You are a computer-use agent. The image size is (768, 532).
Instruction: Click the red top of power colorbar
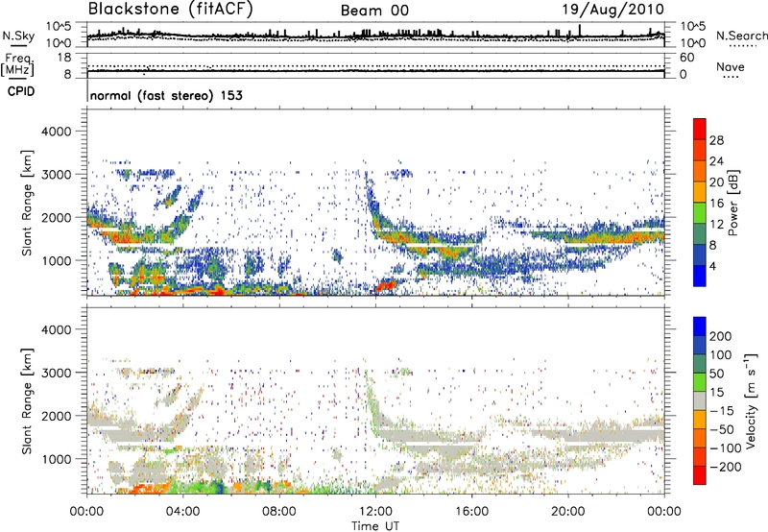(700, 129)
